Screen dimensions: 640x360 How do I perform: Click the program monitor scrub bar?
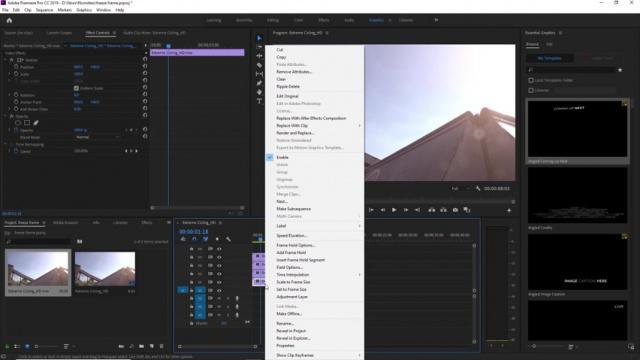[x=439, y=201]
